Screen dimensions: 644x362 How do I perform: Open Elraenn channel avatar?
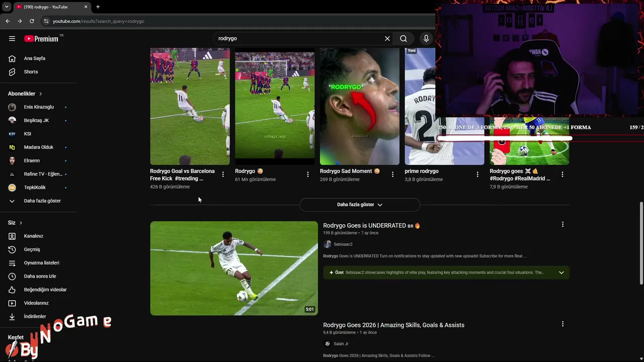click(12, 161)
